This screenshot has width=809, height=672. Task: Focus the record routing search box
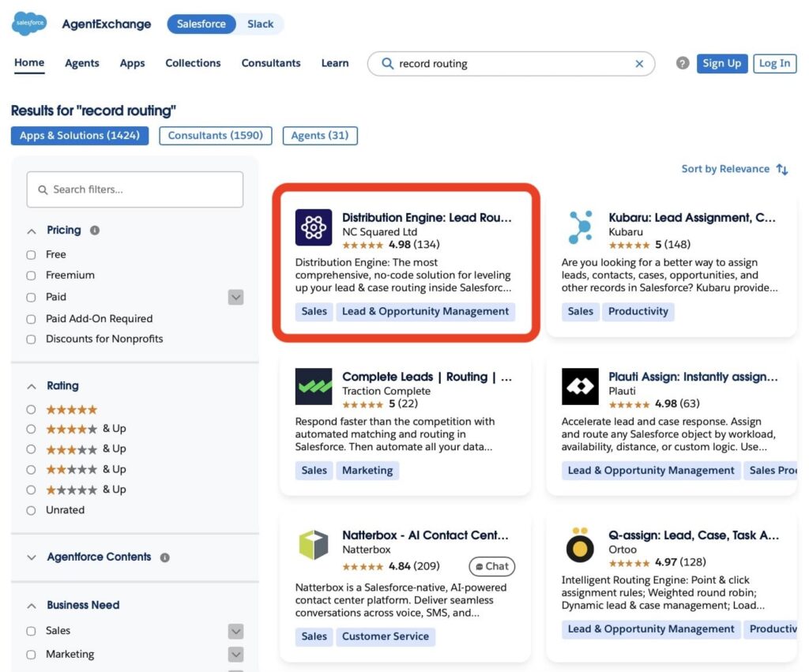511,63
